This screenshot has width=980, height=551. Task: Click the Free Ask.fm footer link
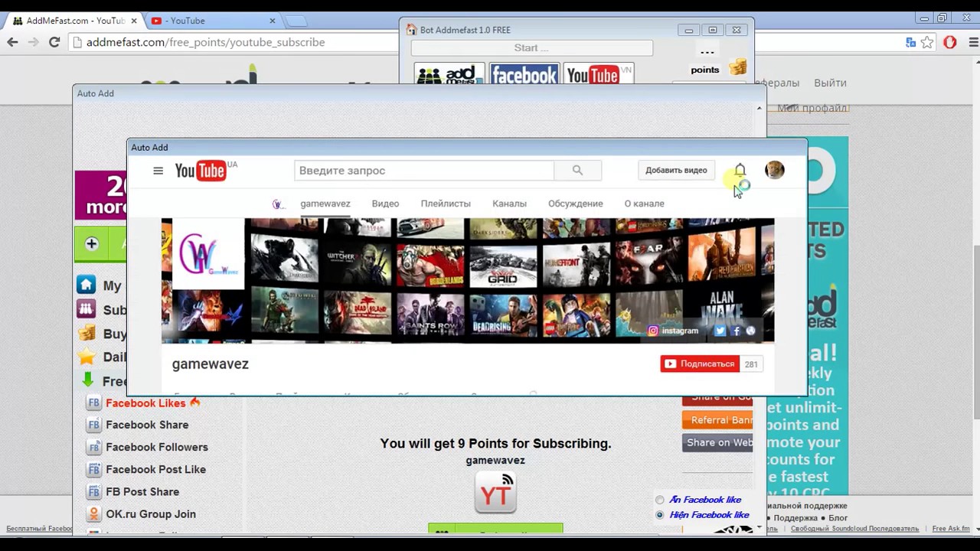click(x=951, y=529)
